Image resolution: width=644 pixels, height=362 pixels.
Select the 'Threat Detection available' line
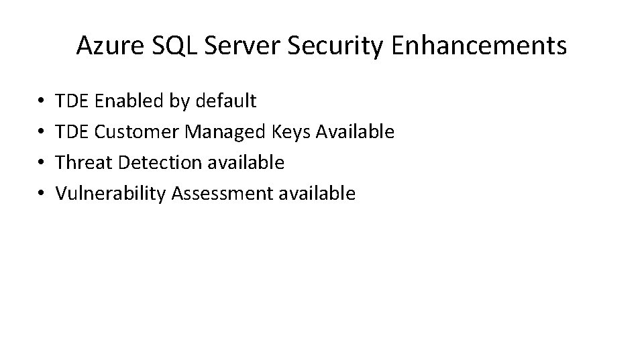click(x=170, y=163)
